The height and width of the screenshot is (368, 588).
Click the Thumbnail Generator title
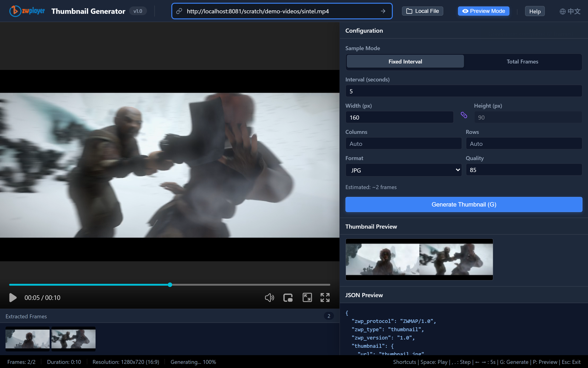click(88, 11)
